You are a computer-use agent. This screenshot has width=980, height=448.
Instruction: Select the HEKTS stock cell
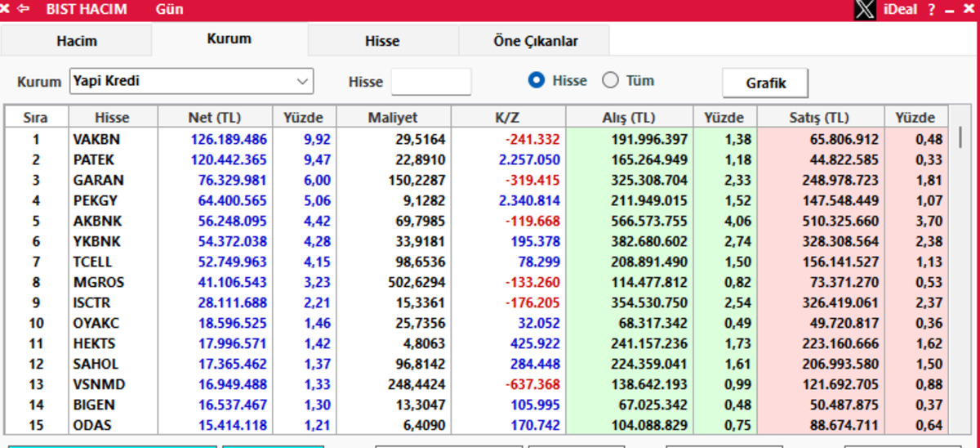click(114, 343)
